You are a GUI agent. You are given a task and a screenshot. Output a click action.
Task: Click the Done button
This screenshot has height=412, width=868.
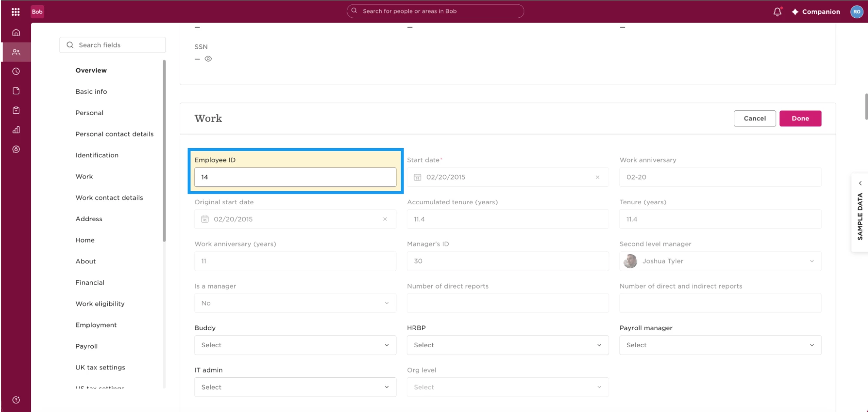(x=800, y=119)
